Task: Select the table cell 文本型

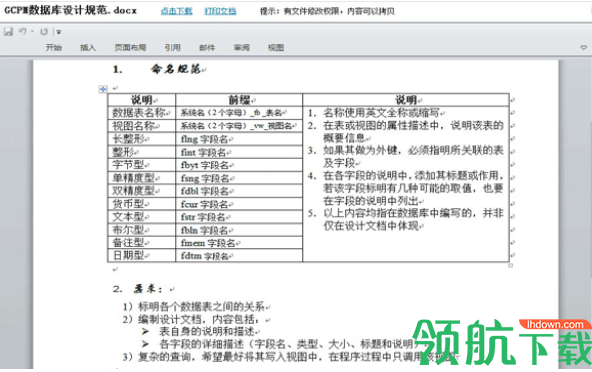Action: [x=142, y=217]
